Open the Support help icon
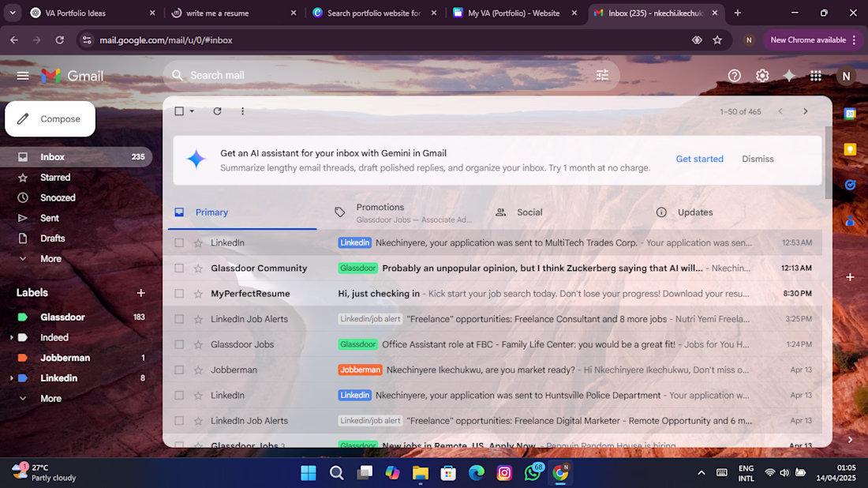This screenshot has height=488, width=868. coord(734,76)
